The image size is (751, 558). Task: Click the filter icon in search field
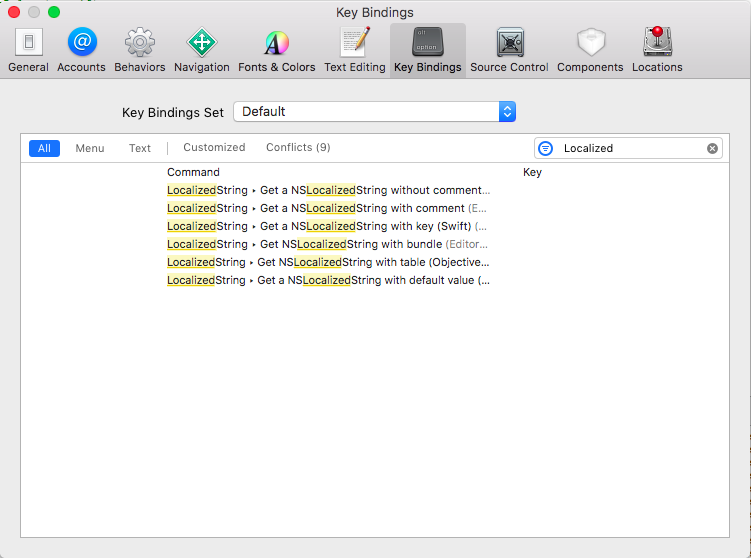click(546, 148)
